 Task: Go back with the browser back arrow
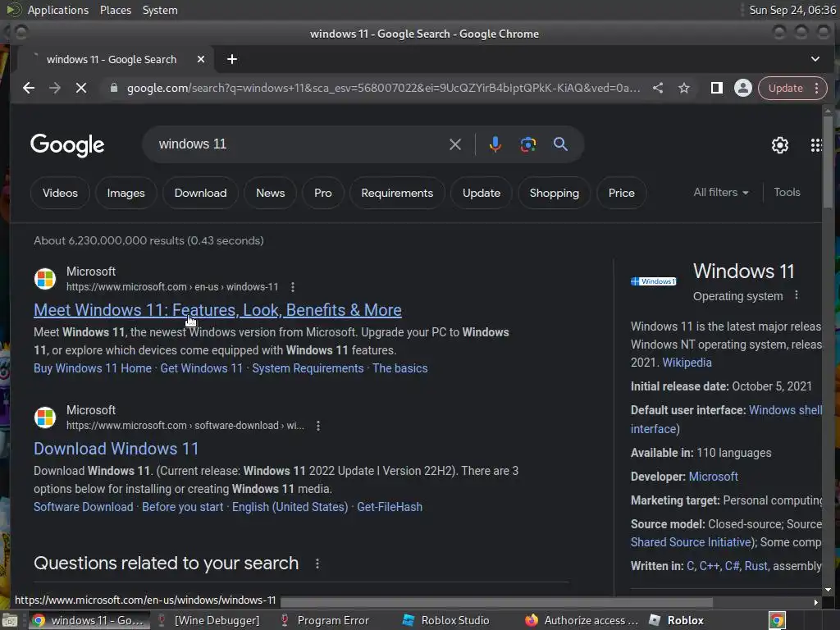point(29,88)
